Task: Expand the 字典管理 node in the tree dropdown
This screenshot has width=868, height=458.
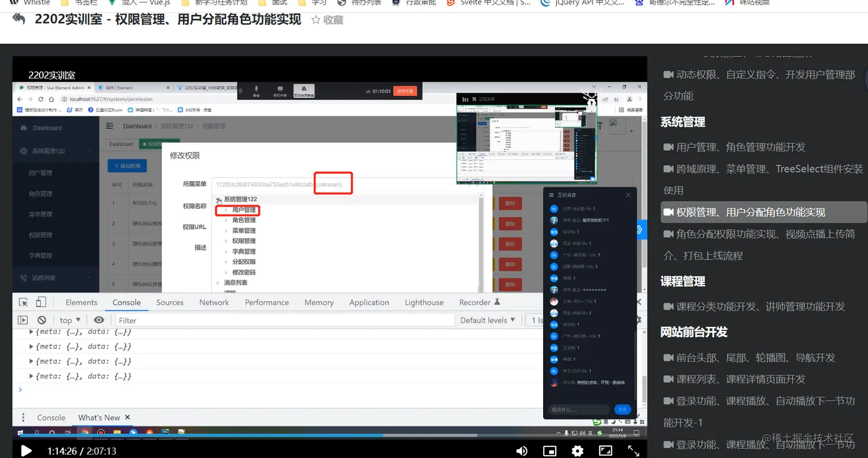Action: coord(227,251)
